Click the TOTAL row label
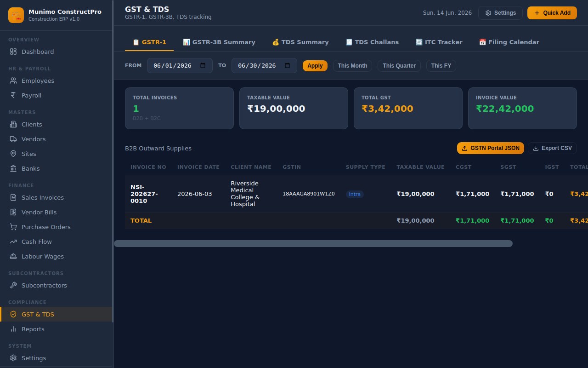Image resolution: width=588 pixels, height=368 pixels. pyautogui.click(x=141, y=220)
